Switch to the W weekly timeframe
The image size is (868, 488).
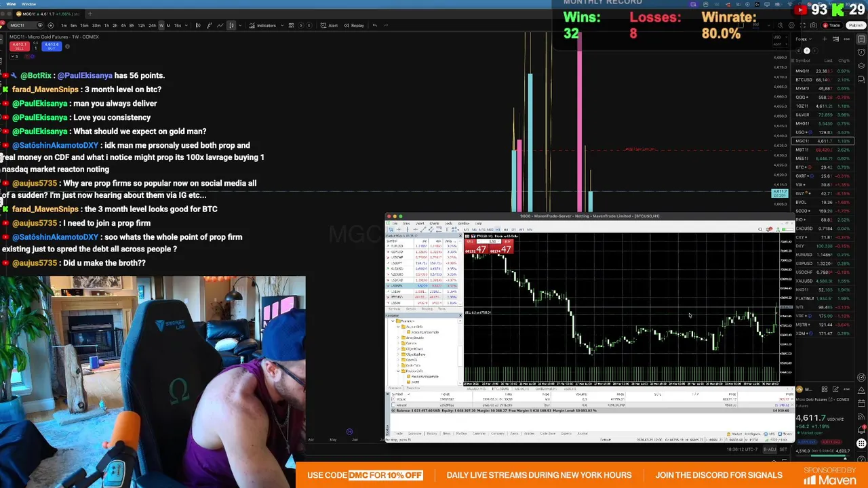[x=161, y=25]
